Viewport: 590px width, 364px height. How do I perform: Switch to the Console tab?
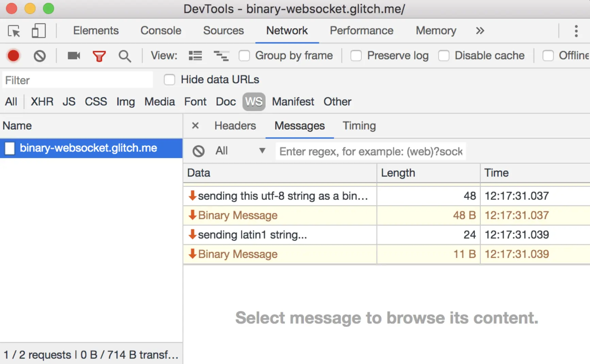point(161,31)
